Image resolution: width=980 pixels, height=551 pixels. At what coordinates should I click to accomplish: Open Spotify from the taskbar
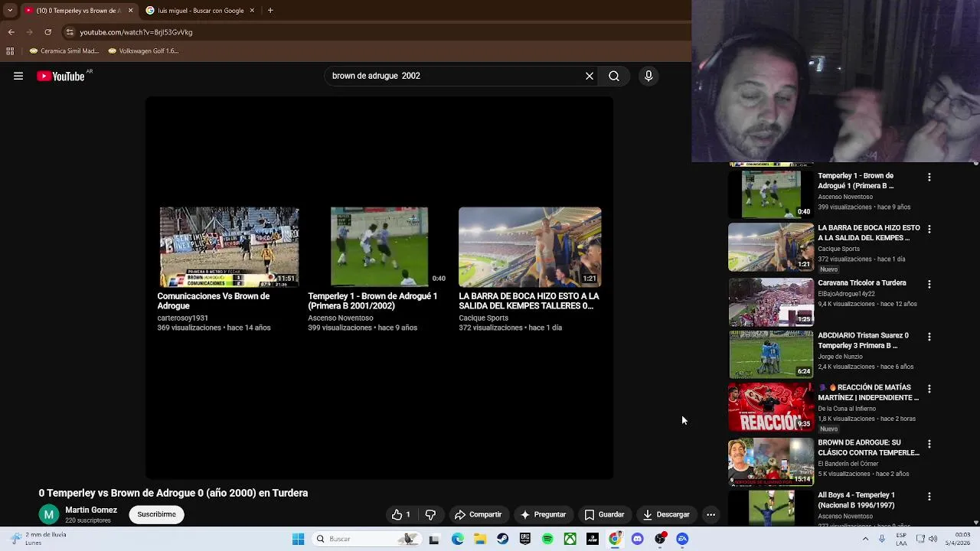(547, 539)
